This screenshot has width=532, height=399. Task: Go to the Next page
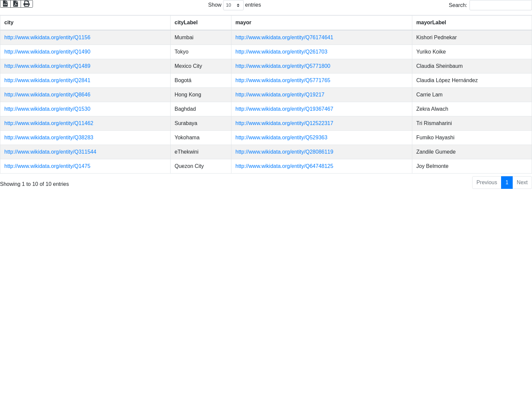tap(522, 183)
